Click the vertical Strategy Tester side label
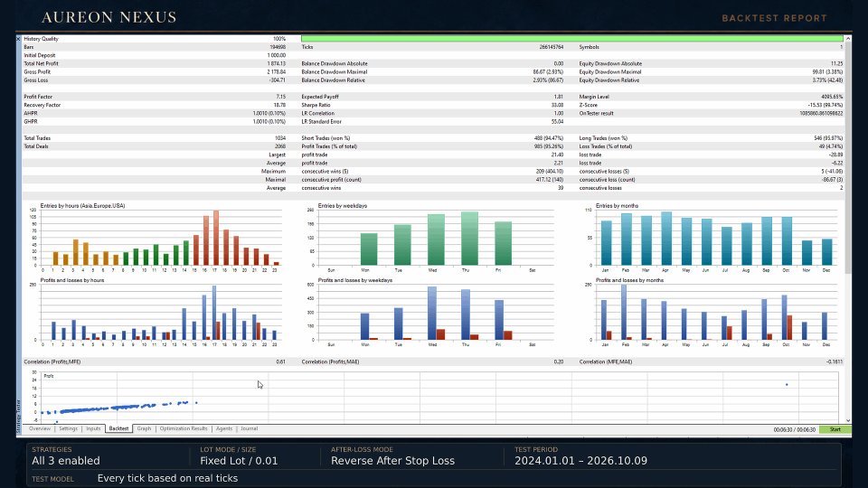The width and height of the screenshot is (868, 488). pos(18,416)
